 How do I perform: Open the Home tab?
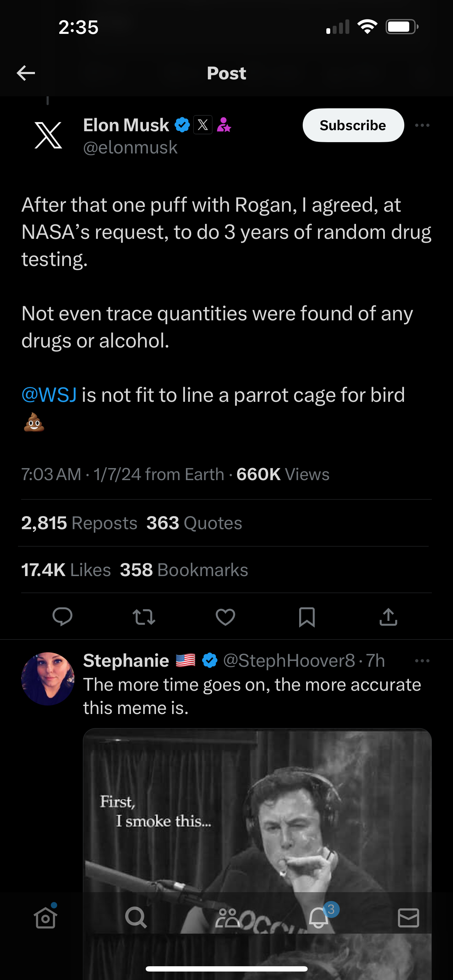click(x=46, y=918)
